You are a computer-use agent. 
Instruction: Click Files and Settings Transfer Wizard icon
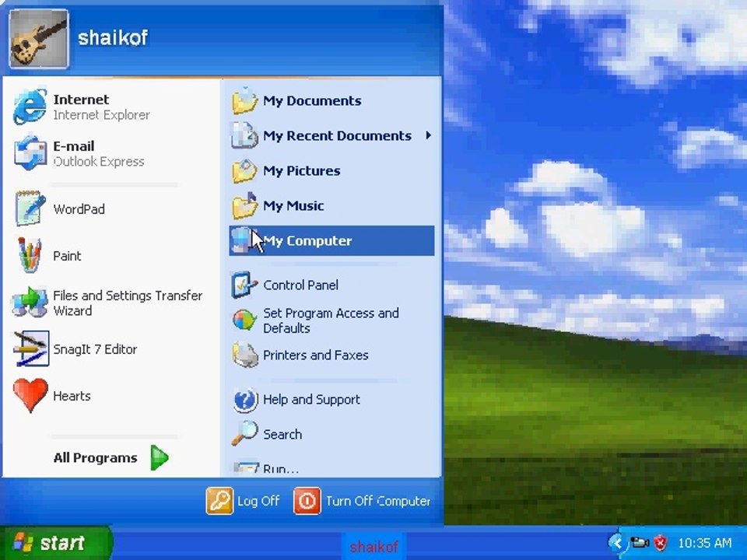coord(30,303)
